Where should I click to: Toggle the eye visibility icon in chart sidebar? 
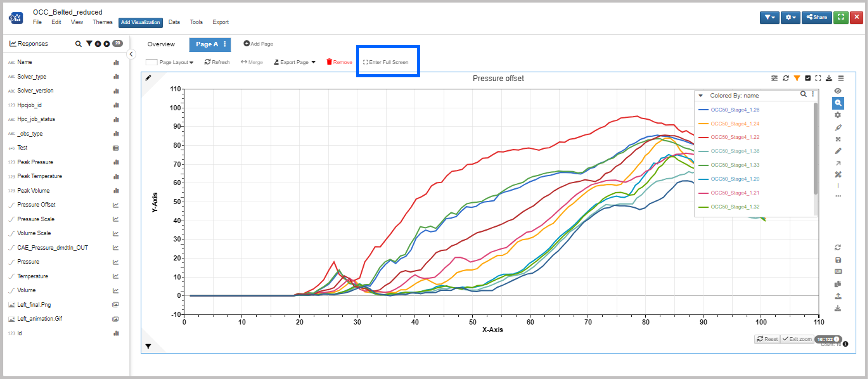point(838,91)
